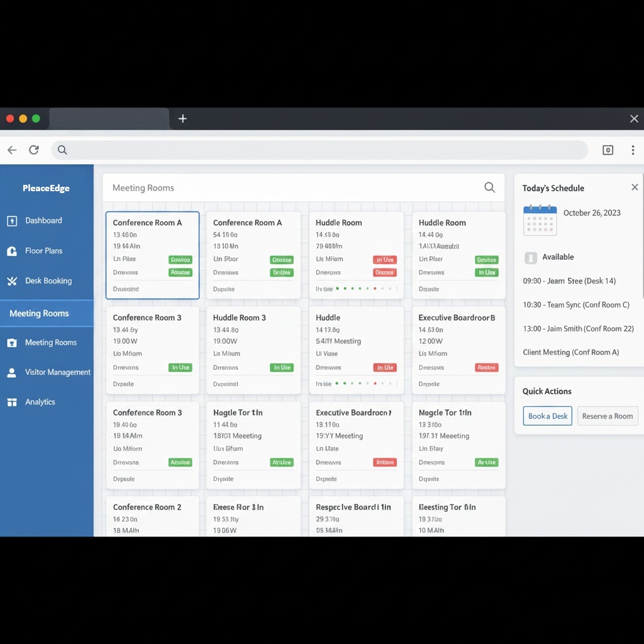Select the highlighted Meeting Rooms sidebar item
Screen dimensions: 644x644
click(x=39, y=313)
